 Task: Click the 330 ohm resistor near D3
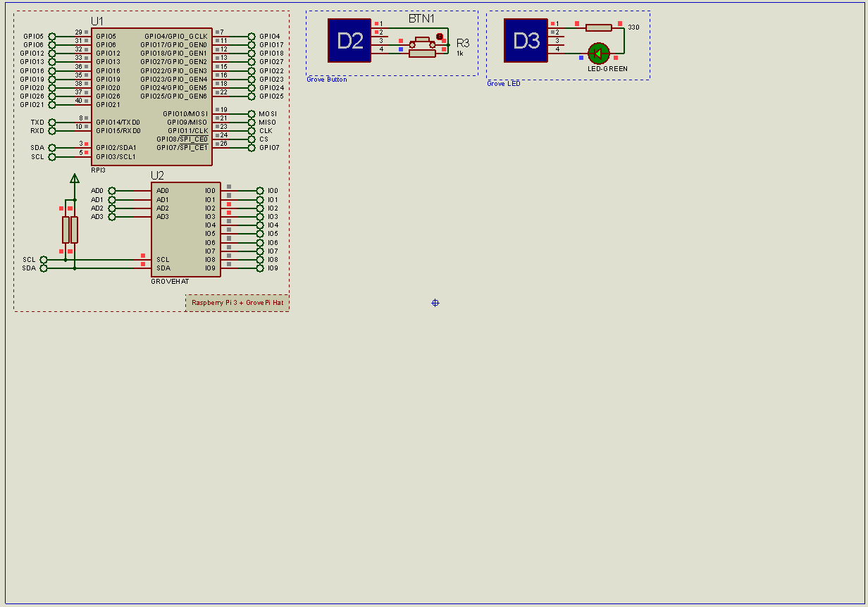click(x=600, y=27)
